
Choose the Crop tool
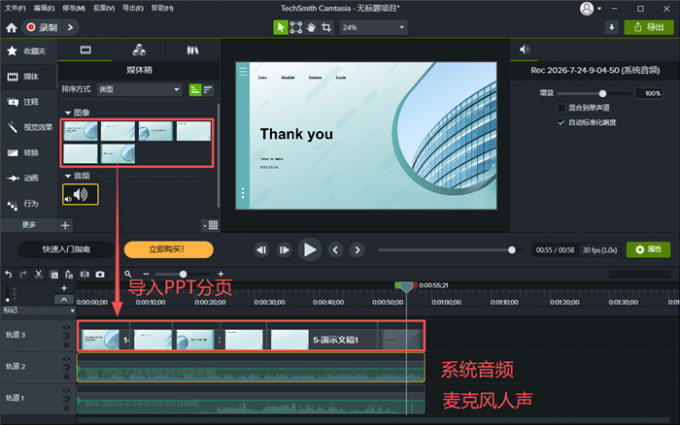pos(326,27)
